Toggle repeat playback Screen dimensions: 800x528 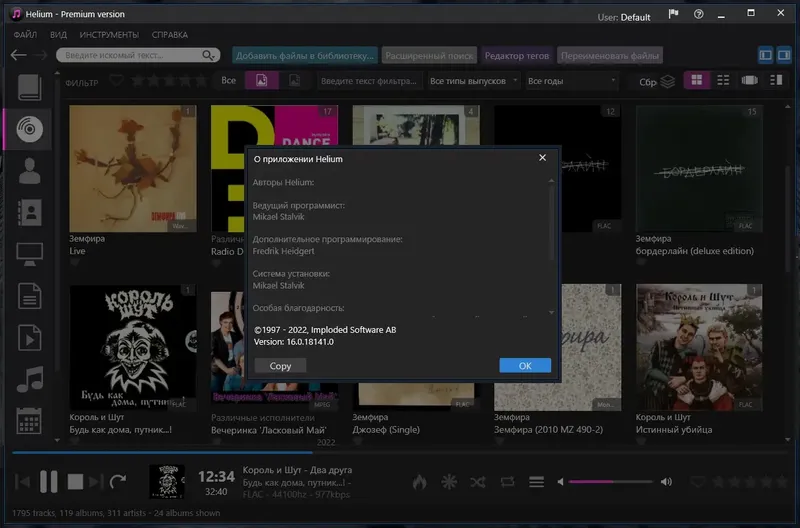pyautogui.click(x=507, y=482)
